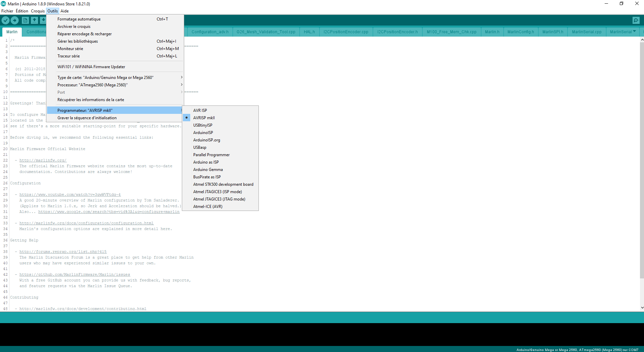Click the Arduino logo in the title bar
This screenshot has height=352, width=644.
pos(3,4)
